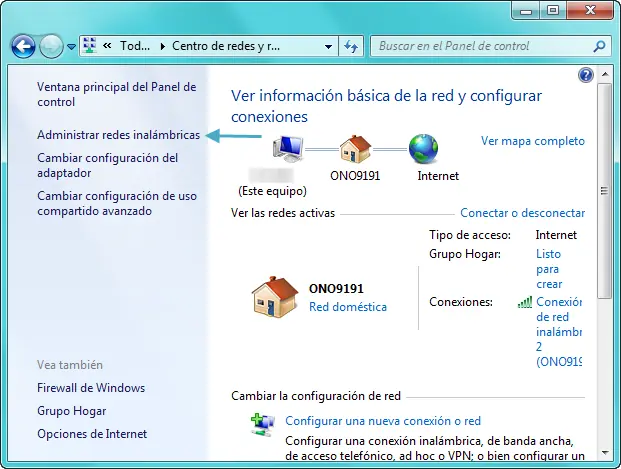Viewport: 621px width, 469px height.
Task: Close the Centro de redes window
Action: coord(590,10)
